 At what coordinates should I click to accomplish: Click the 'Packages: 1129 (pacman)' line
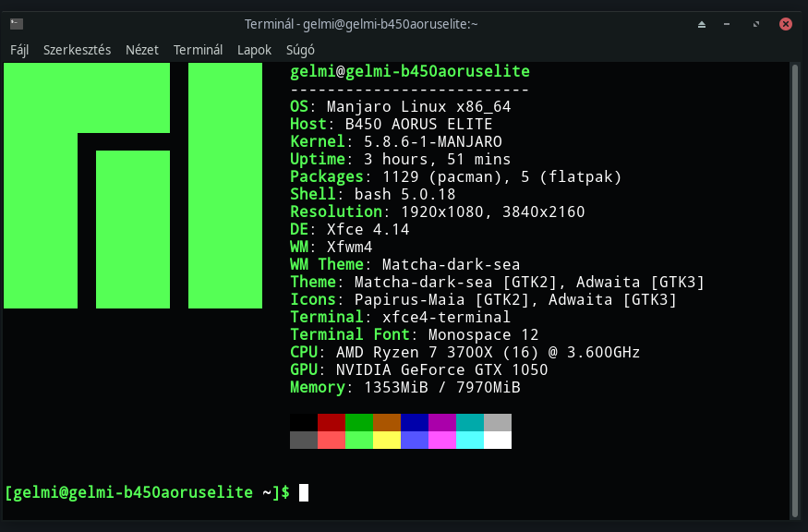[455, 176]
